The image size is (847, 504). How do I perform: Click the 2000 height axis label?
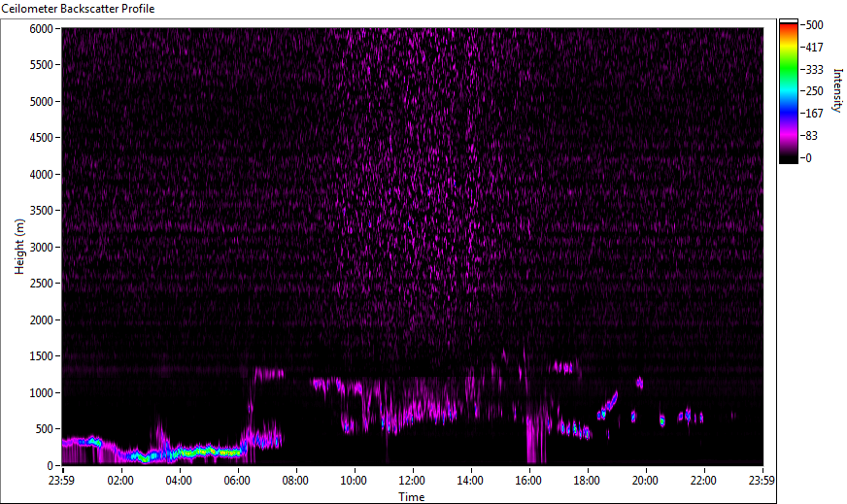tap(41, 320)
